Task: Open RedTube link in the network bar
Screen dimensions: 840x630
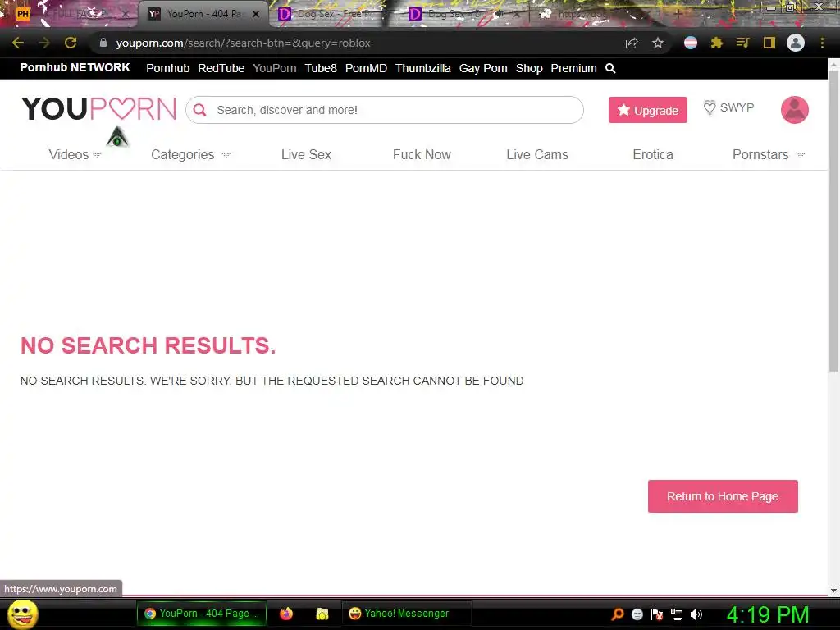Action: point(221,68)
